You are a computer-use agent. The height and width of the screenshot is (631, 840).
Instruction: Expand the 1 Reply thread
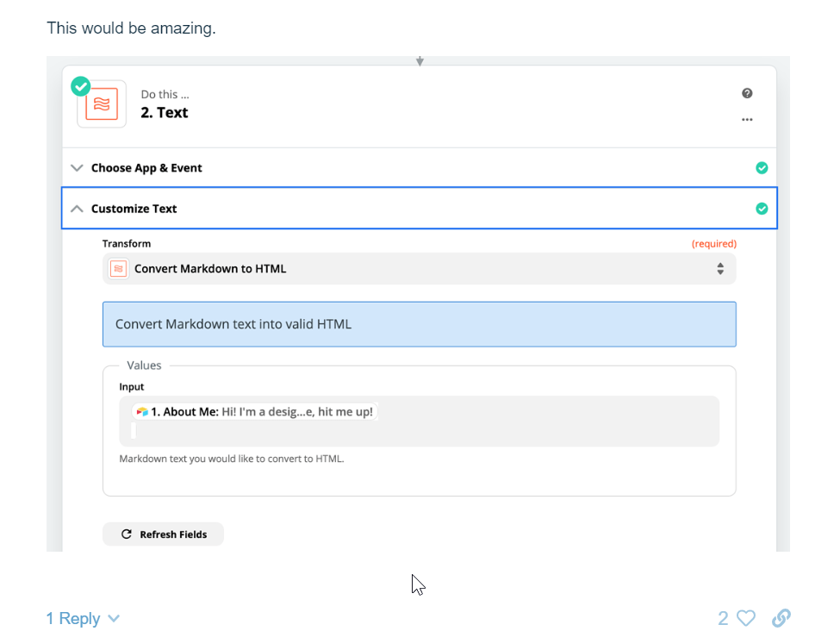83,618
